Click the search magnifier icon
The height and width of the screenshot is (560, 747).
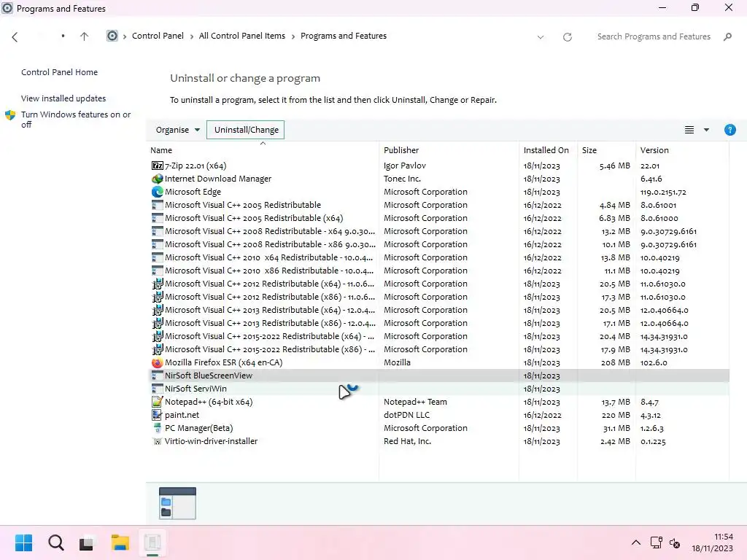point(727,36)
